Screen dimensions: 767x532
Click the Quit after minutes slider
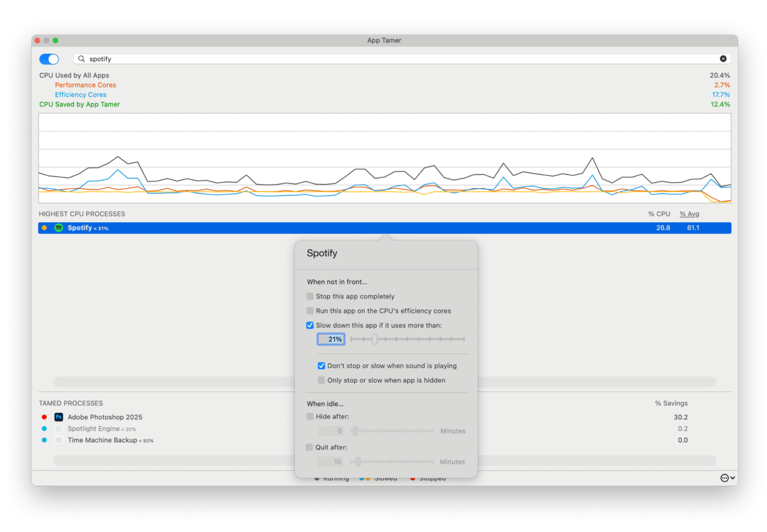[392, 462]
